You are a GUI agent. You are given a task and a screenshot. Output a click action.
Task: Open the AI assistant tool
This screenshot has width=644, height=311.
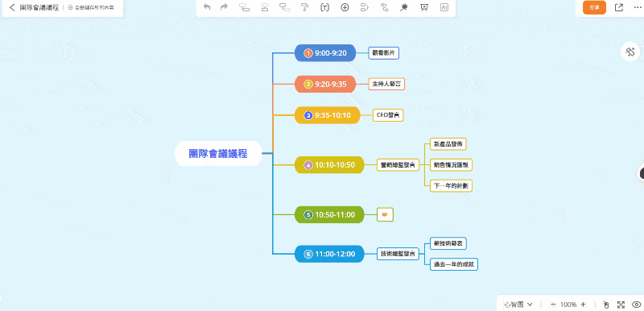pyautogui.click(x=444, y=7)
